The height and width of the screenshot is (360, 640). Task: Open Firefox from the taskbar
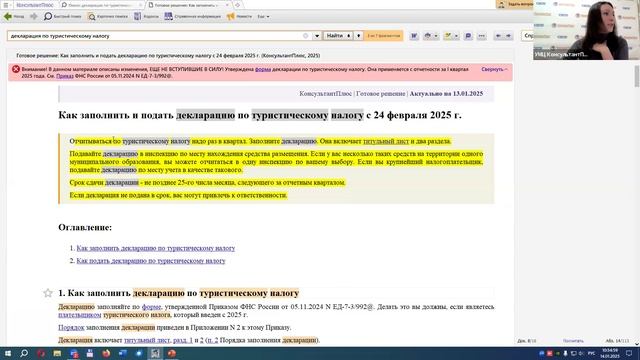pyautogui.click(x=106, y=353)
